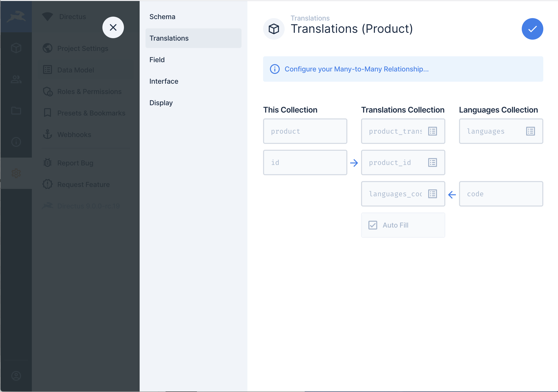
Task: Click the info icon in the notice
Action: coord(275,69)
